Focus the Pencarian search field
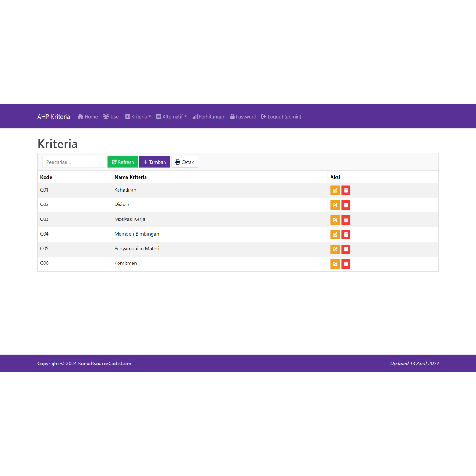476x476 pixels. click(74, 162)
